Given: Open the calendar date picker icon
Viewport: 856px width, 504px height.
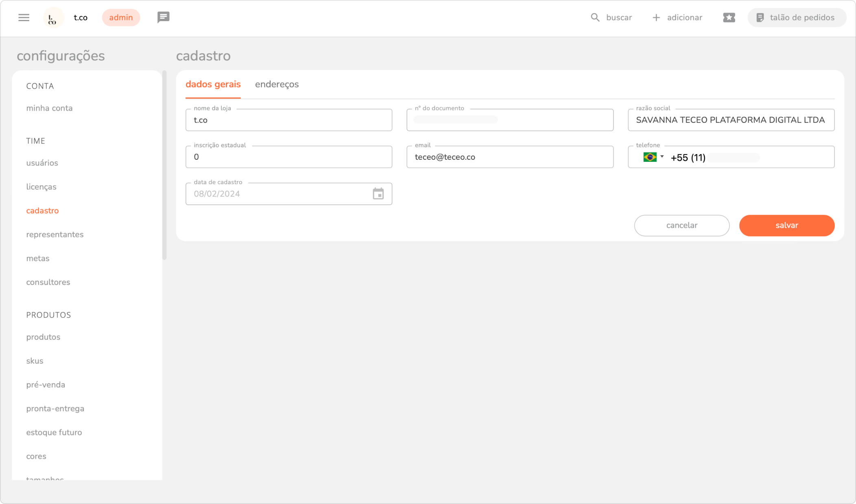Looking at the screenshot, I should coord(378,194).
